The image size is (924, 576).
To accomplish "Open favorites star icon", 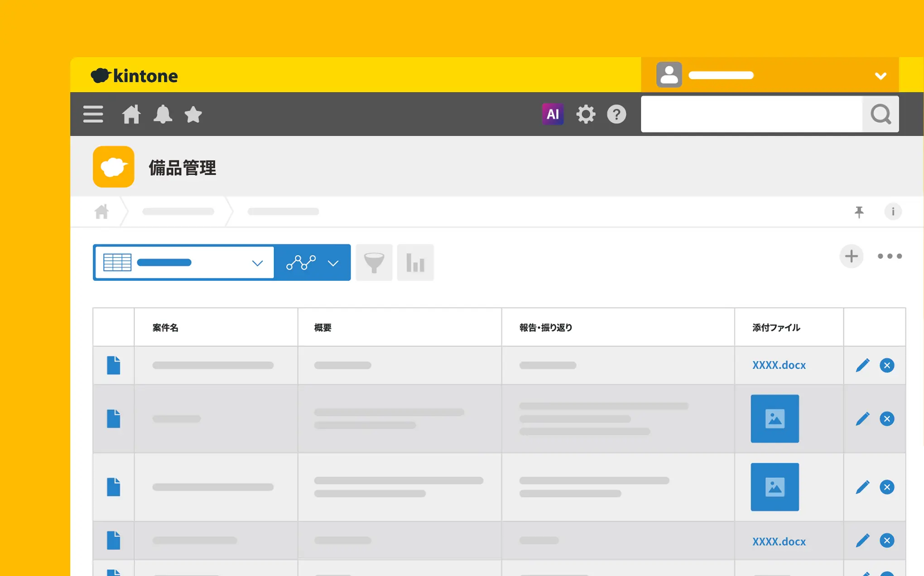I will 193,114.
